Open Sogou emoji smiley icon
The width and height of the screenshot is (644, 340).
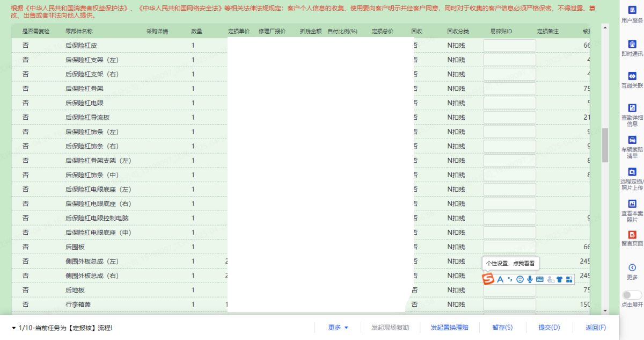pos(519,279)
